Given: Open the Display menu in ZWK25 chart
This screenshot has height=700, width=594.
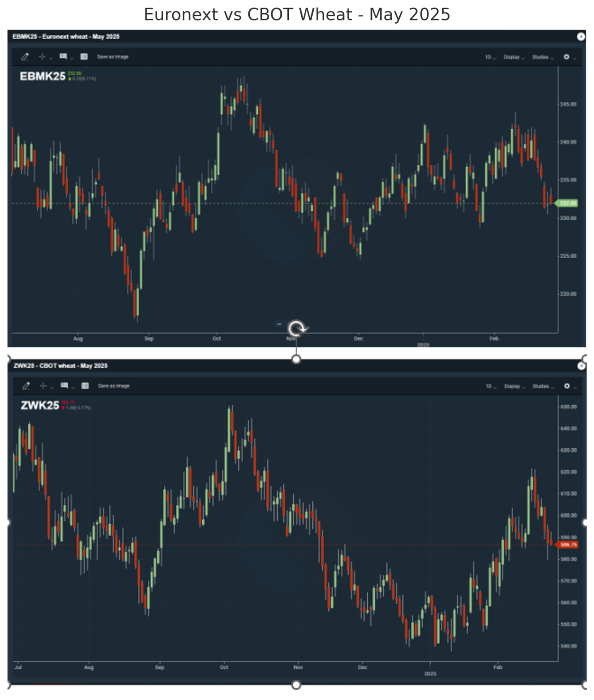Looking at the screenshot, I should coord(515,387).
